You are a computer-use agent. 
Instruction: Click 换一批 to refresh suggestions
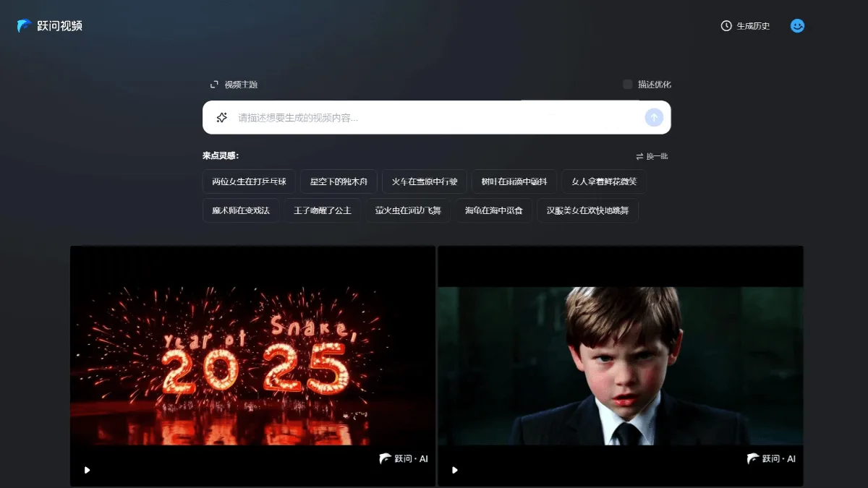(x=652, y=156)
